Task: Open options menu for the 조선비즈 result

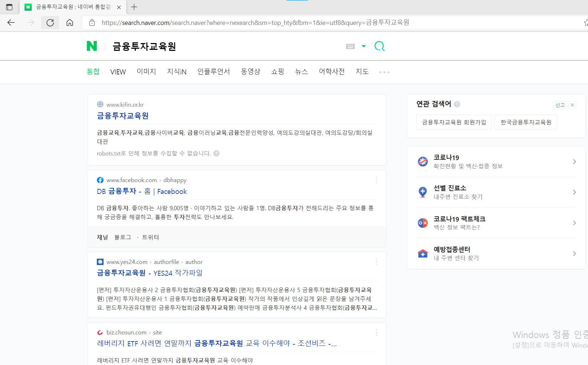Action: tap(376, 332)
